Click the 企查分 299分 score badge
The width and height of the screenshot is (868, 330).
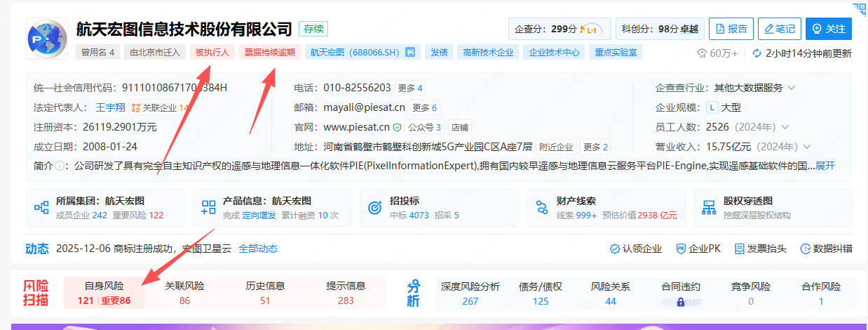click(x=560, y=29)
